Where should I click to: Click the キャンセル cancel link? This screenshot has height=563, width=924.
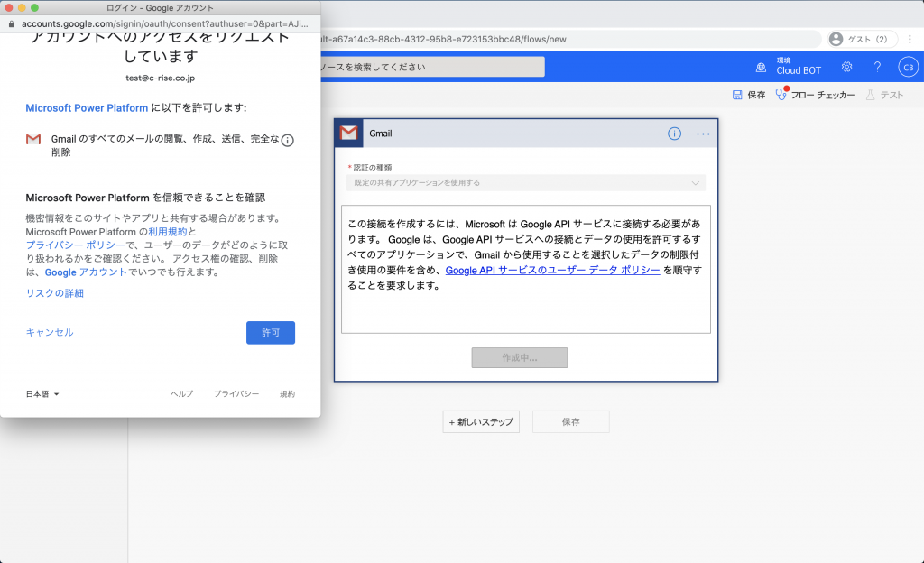(x=50, y=332)
